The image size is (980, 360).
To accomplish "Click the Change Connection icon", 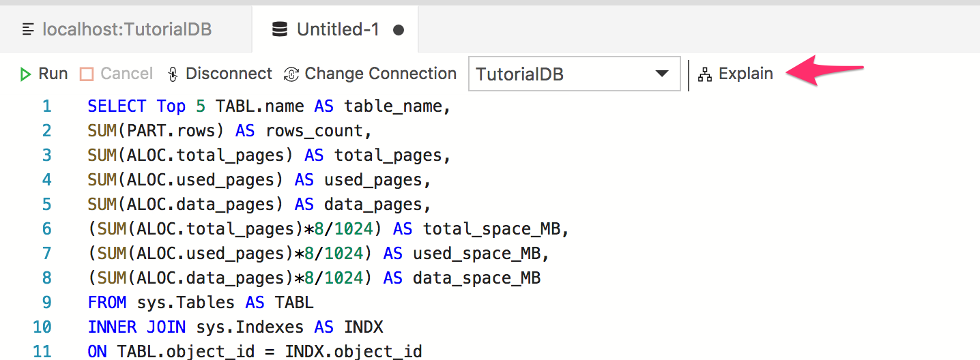I will [291, 74].
